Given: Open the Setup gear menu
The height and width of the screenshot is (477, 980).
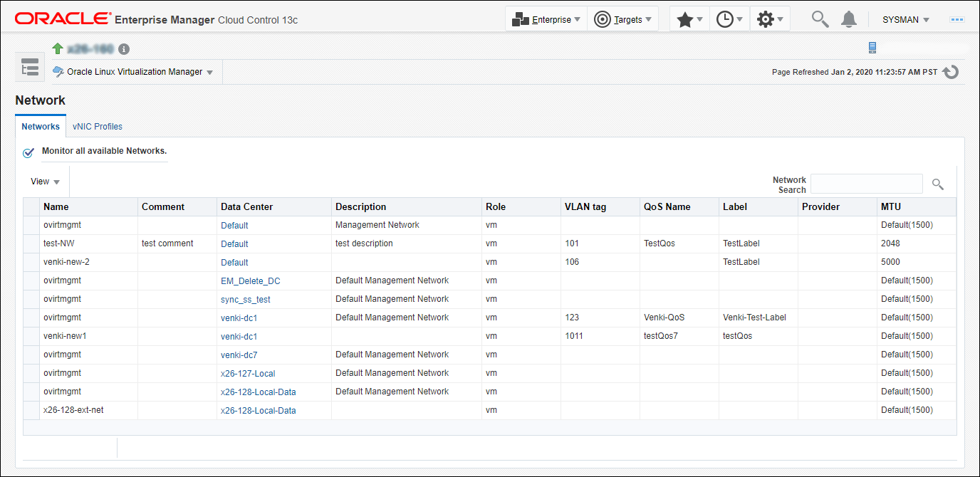Looking at the screenshot, I should [770, 20].
